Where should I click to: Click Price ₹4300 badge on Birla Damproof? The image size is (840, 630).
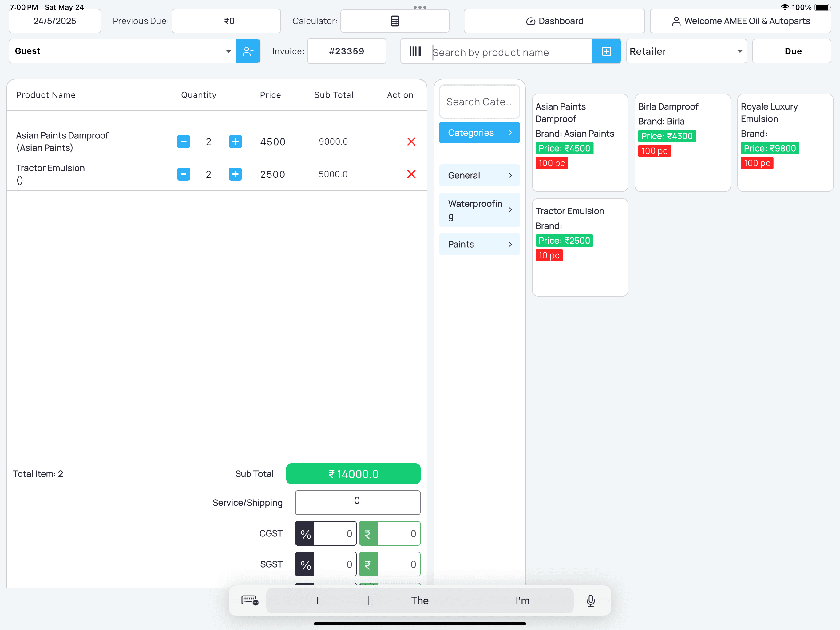(667, 136)
